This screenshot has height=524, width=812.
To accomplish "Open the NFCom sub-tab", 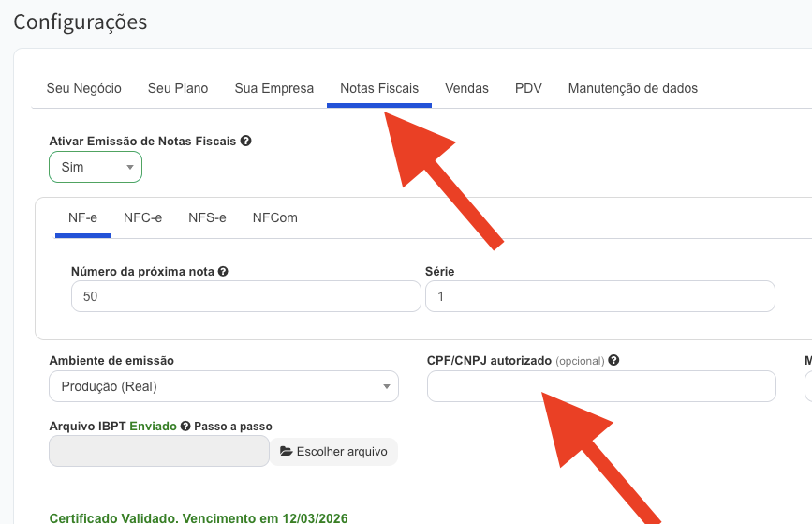I will click(x=274, y=217).
